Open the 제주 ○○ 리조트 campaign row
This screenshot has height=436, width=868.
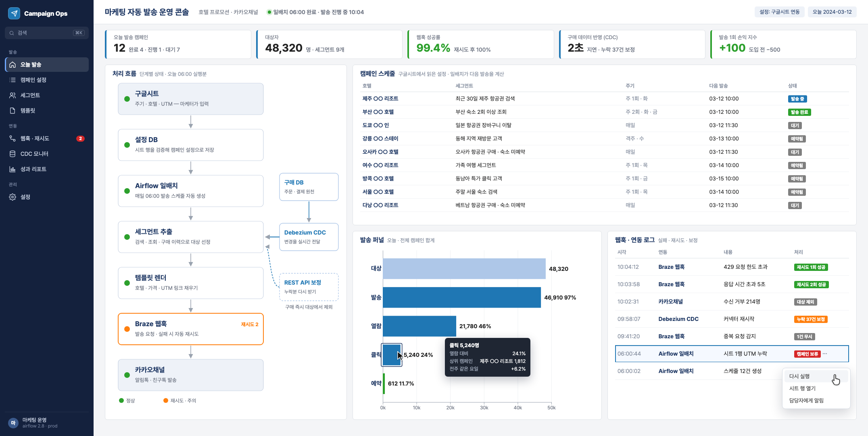[604, 99]
